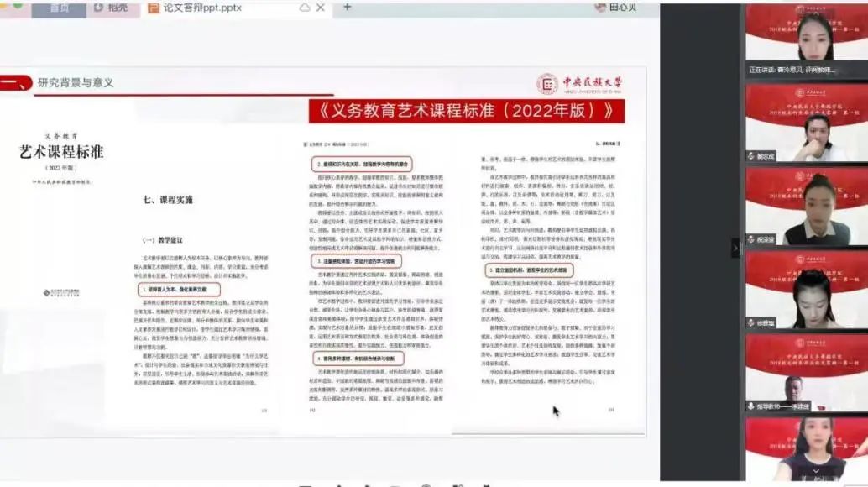This screenshot has width=868, height=487.
Task: Click the microphone icon beside 郭志成
Action: (x=751, y=156)
